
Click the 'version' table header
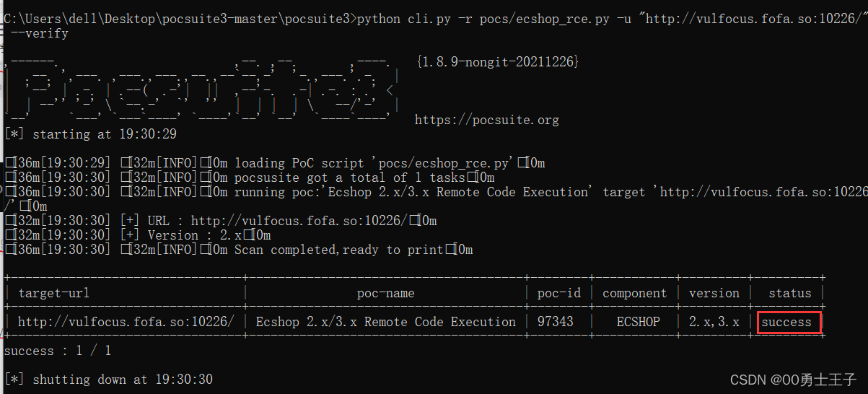pyautogui.click(x=714, y=293)
